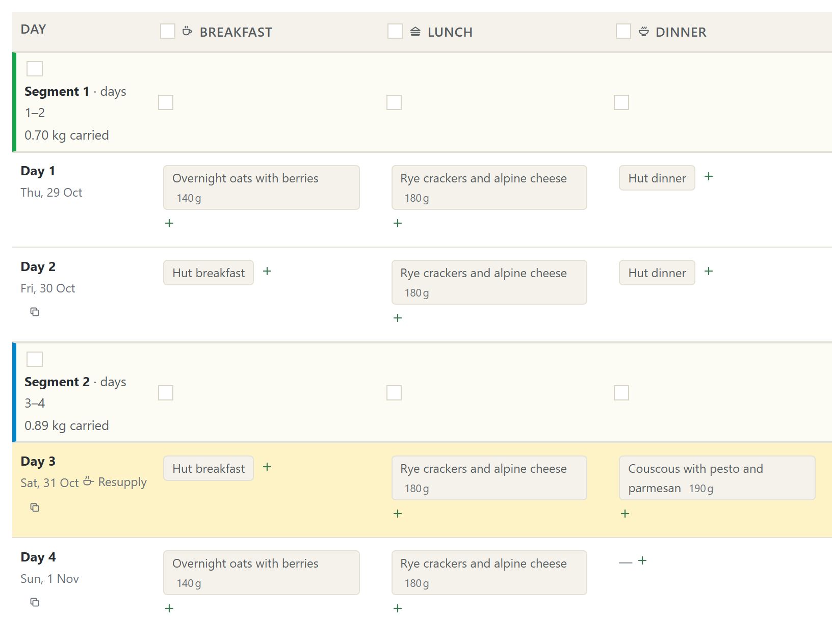Click the BREAKFAST column header label
The image size is (832, 644).
click(236, 32)
